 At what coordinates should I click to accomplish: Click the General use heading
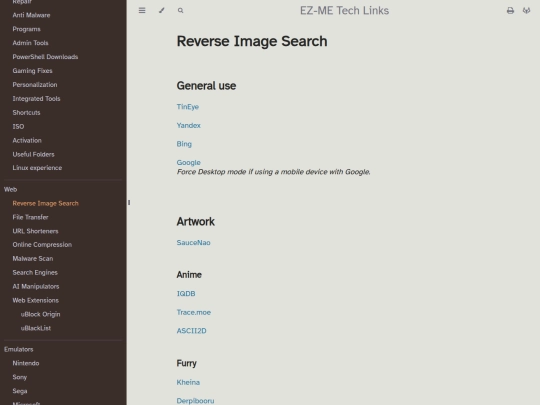[x=206, y=86]
